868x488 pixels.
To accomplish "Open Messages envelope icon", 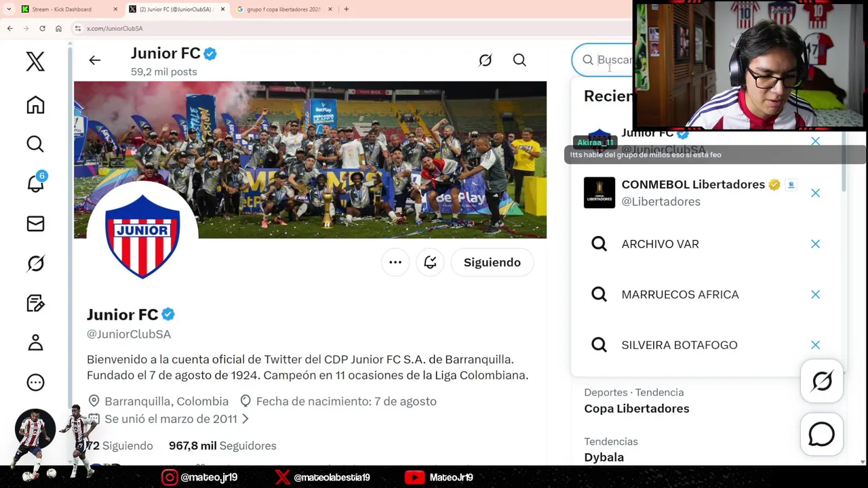I will tap(35, 224).
